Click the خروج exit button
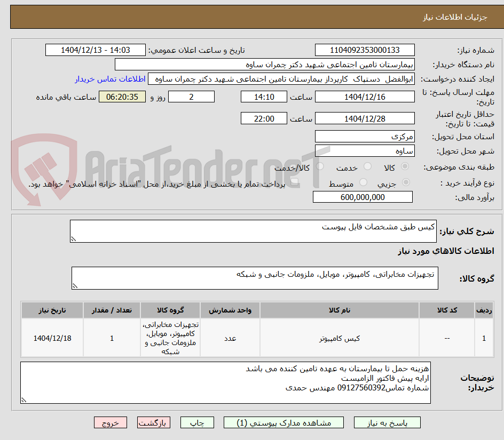The height and width of the screenshot is (440, 504). pos(110,422)
